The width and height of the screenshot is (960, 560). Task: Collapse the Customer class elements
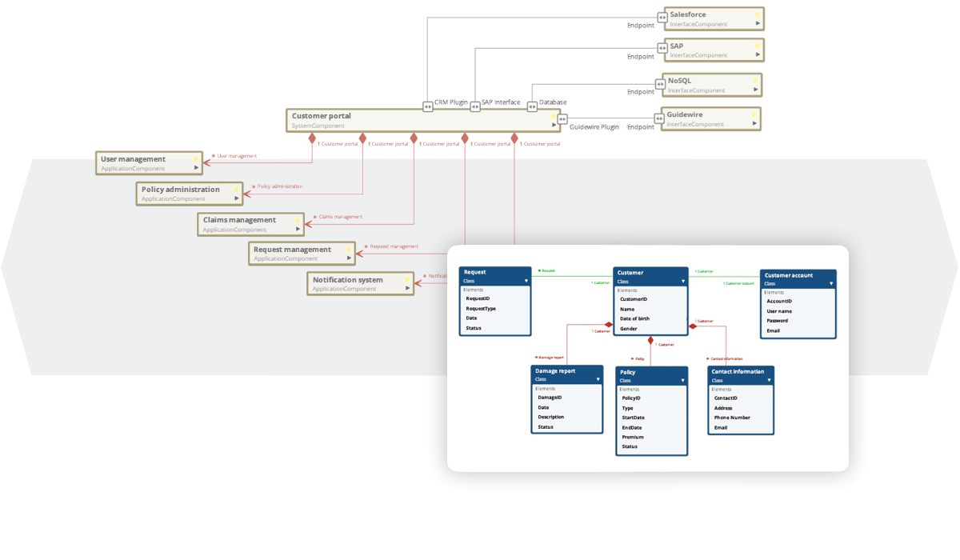pos(682,282)
